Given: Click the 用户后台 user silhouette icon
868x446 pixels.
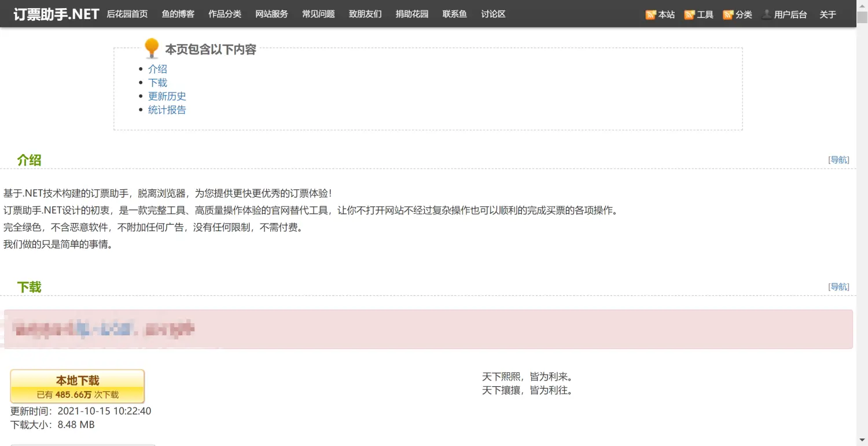Looking at the screenshot, I should point(766,14).
